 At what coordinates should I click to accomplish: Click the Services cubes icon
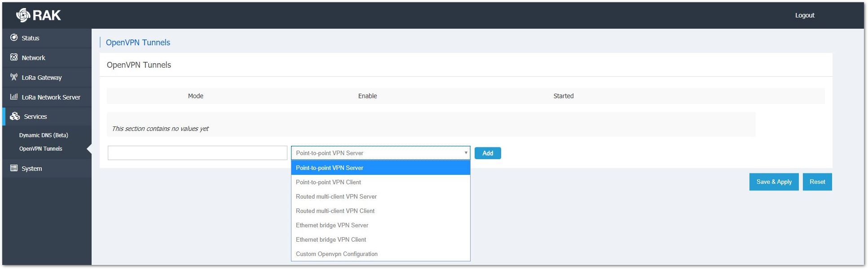[x=15, y=116]
